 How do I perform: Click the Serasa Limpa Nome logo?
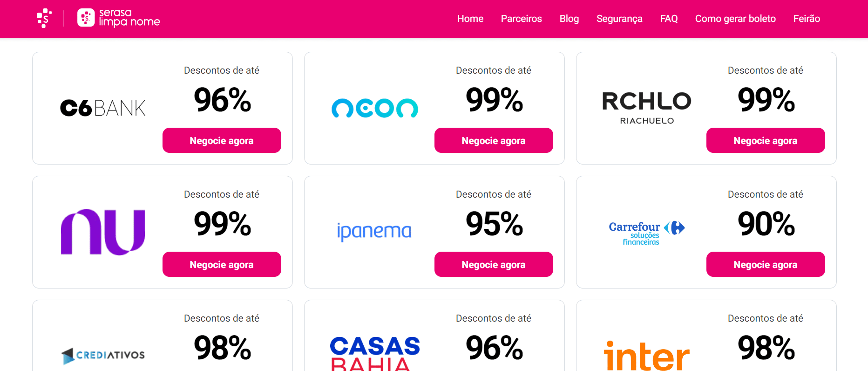click(x=119, y=18)
